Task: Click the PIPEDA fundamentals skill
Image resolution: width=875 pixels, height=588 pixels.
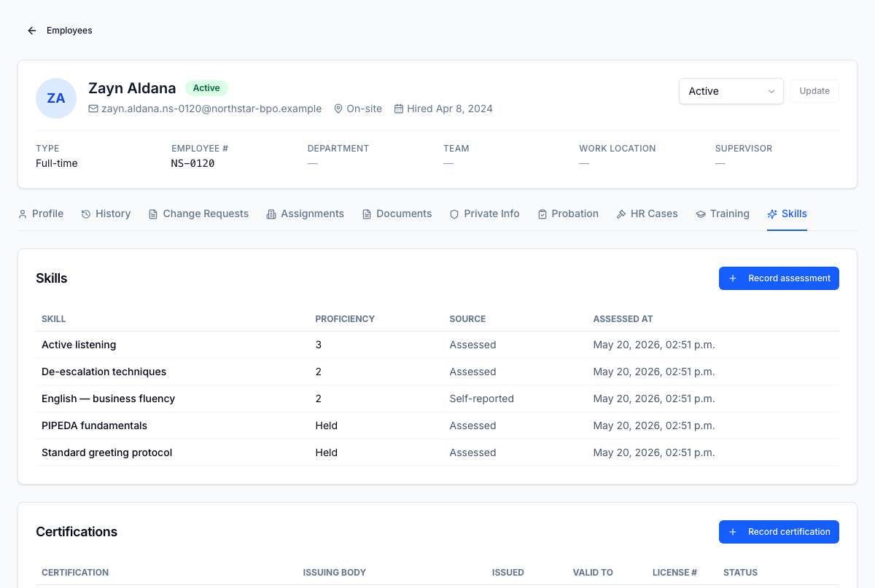Action: (95, 426)
